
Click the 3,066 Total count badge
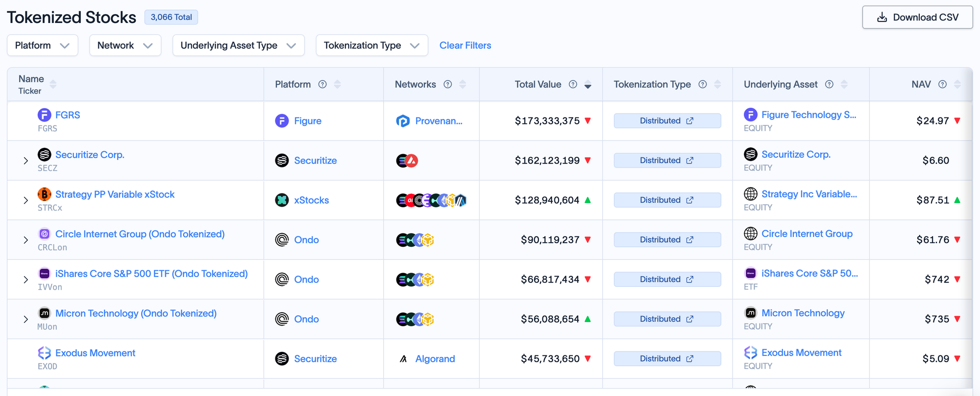click(171, 17)
